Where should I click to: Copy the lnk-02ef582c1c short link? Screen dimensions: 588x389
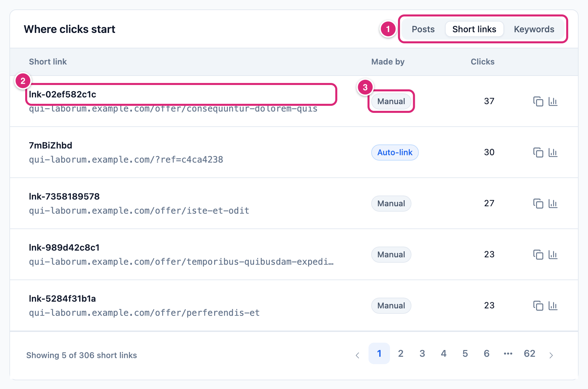click(x=538, y=101)
